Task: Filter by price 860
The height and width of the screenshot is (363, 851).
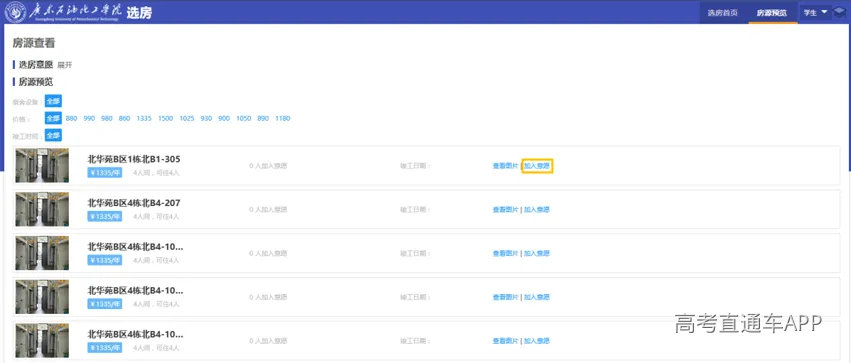Action: click(x=124, y=118)
